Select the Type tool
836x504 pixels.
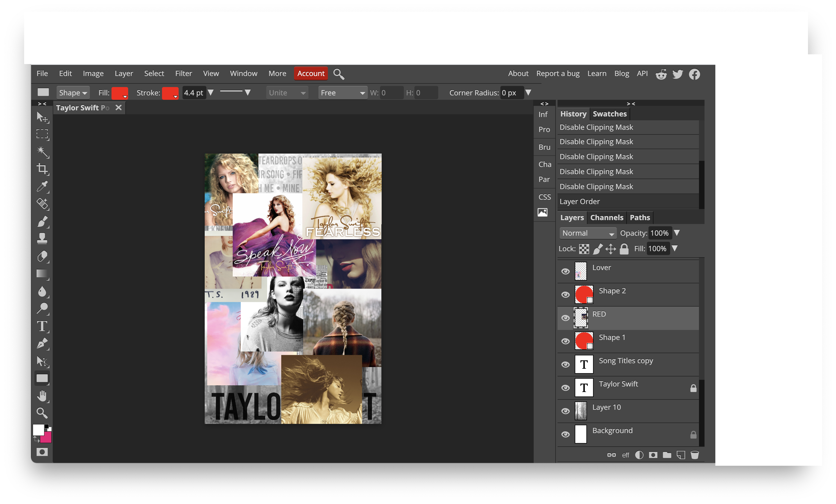click(x=42, y=326)
